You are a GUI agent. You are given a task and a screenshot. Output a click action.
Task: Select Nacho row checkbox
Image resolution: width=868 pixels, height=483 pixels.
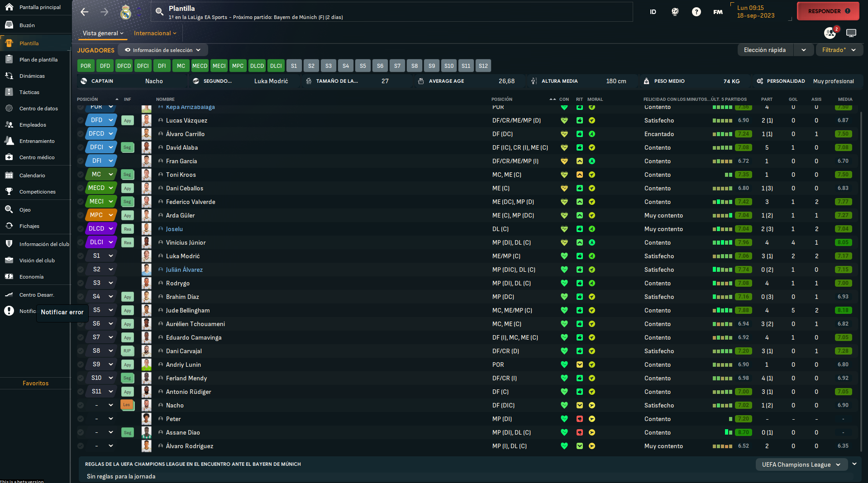(81, 405)
